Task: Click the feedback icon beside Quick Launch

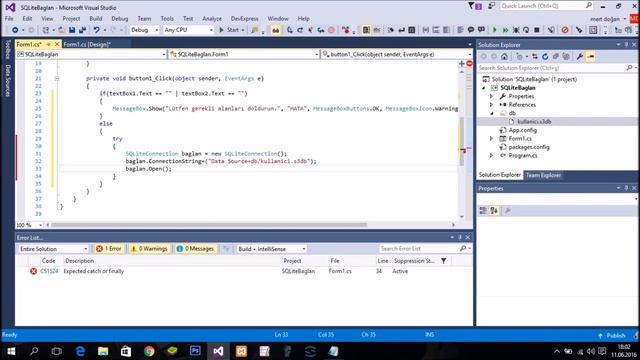Action: tap(491, 6)
